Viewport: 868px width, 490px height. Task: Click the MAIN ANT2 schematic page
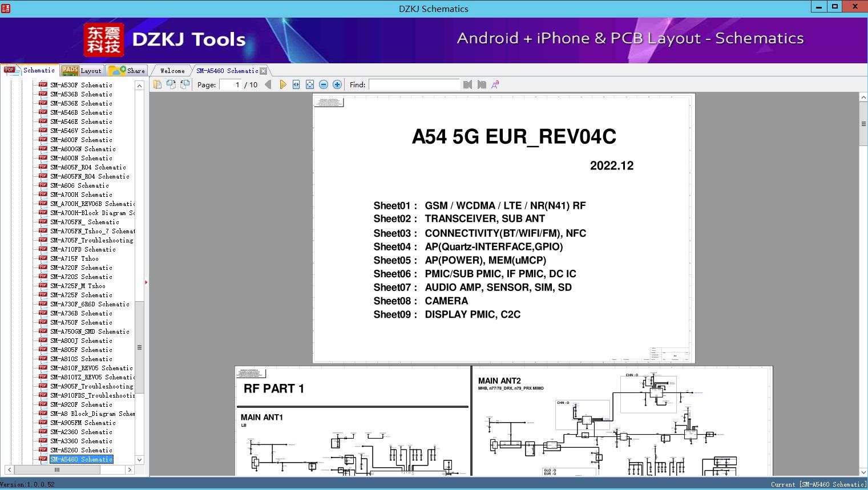coord(623,421)
